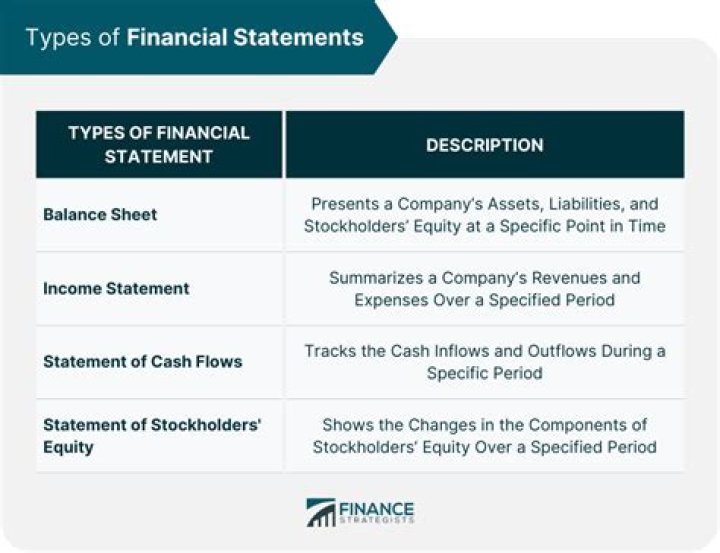
Task: Click 'Expenses Over a Specified Period' text line
Action: coord(484,299)
